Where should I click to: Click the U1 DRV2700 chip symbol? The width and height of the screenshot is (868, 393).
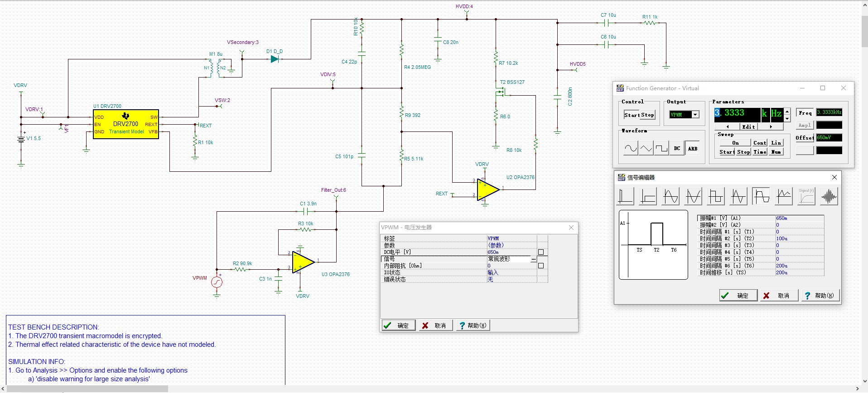(126, 124)
